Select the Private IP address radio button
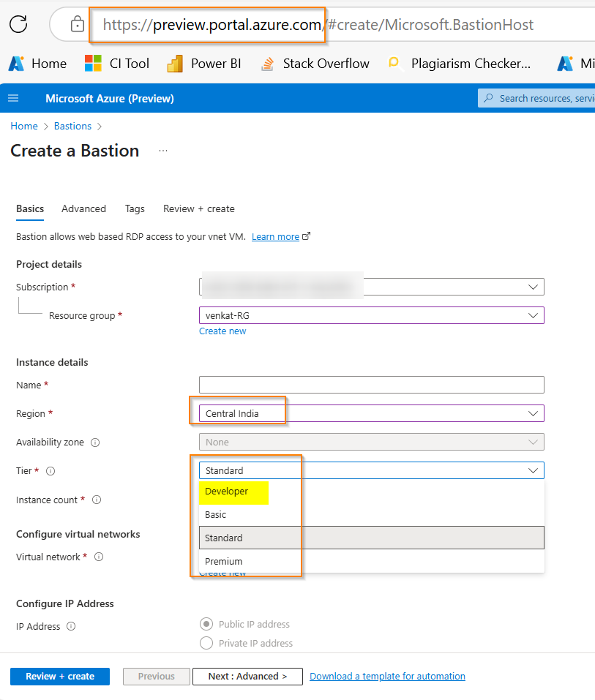Image resolution: width=595 pixels, height=700 pixels. tap(206, 643)
